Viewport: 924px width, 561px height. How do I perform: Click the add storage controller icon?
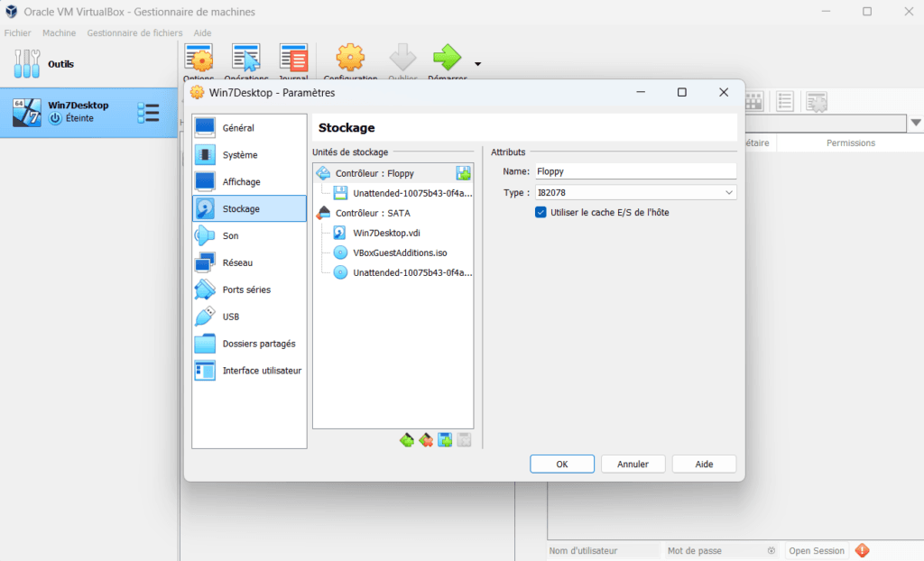click(x=406, y=440)
